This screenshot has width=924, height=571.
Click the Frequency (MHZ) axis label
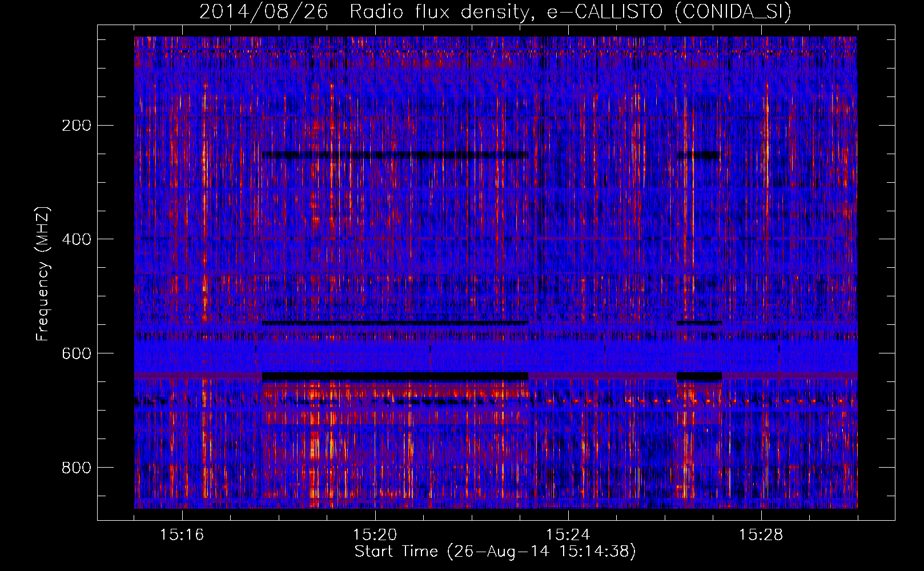tap(42, 274)
